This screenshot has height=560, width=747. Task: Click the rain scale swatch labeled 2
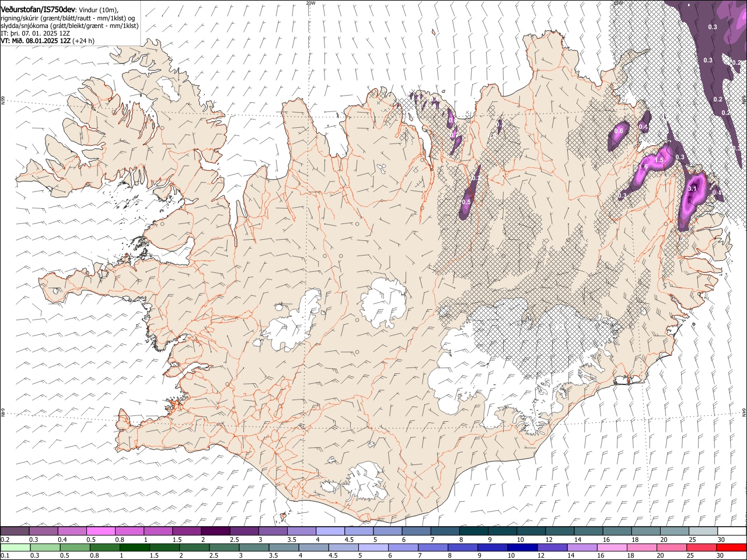point(194,547)
